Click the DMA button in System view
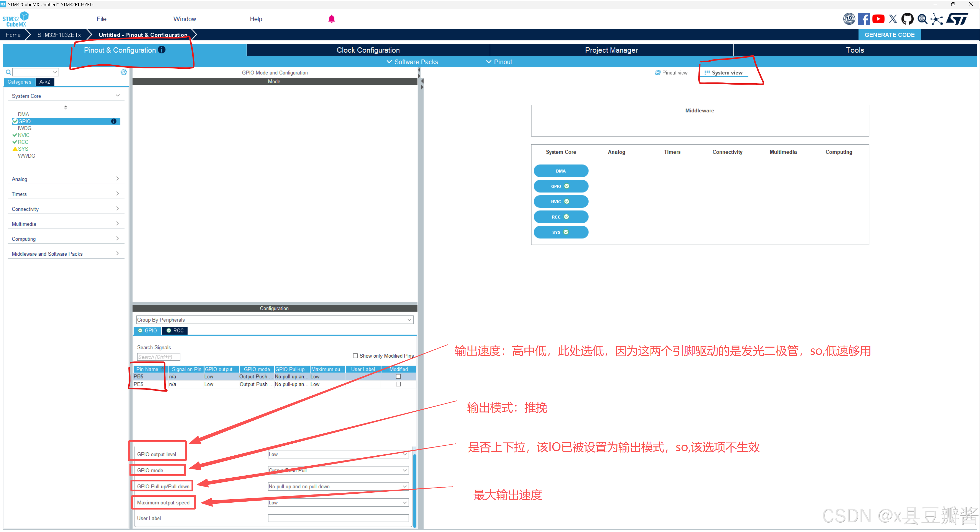The height and width of the screenshot is (532, 980). [561, 171]
